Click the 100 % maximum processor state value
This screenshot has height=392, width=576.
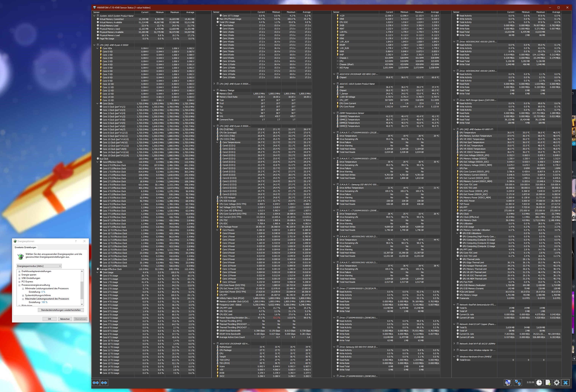[44, 302]
